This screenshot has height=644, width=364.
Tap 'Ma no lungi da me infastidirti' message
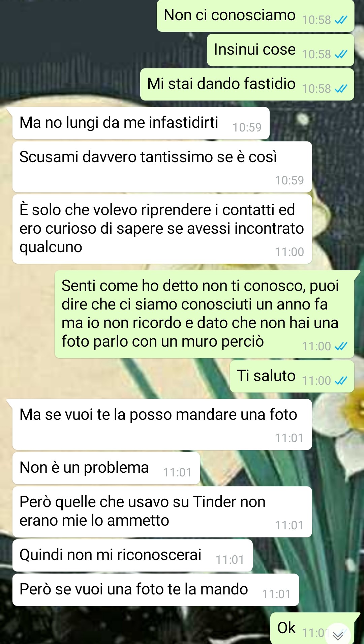[x=141, y=123]
